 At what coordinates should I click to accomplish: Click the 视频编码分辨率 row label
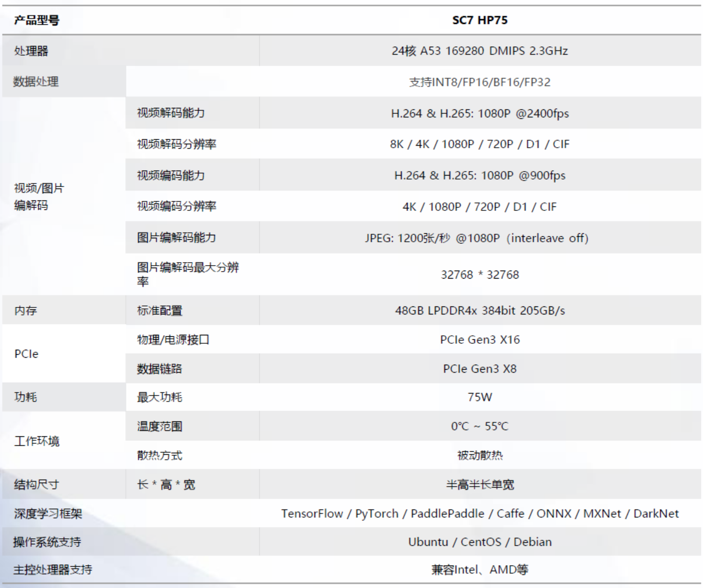(x=177, y=206)
